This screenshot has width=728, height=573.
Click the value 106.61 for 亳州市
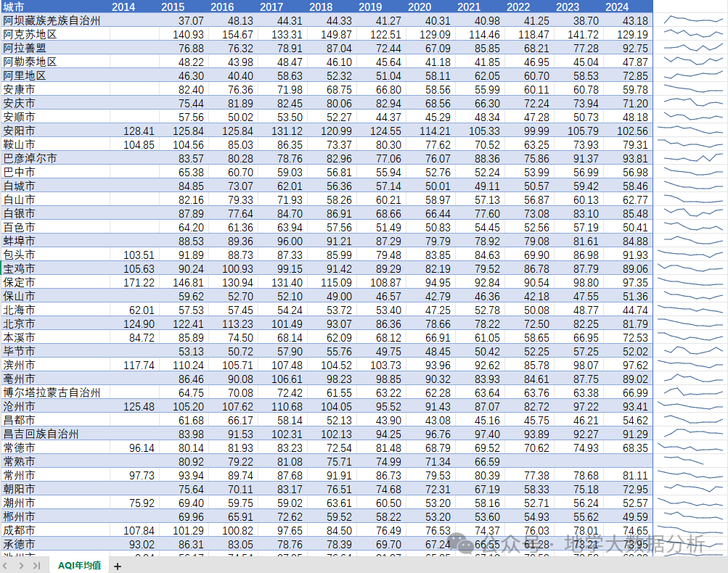(x=287, y=379)
